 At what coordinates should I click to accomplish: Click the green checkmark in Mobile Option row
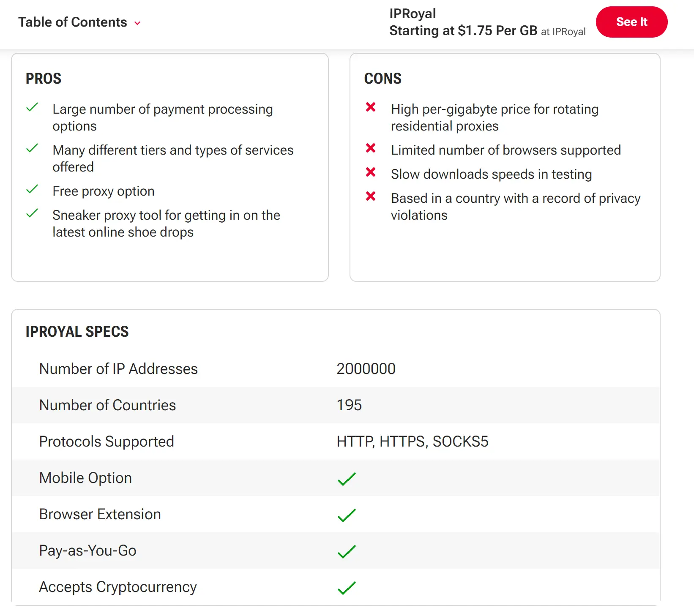347,479
